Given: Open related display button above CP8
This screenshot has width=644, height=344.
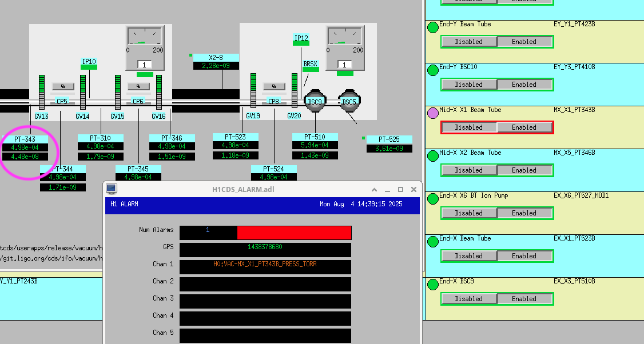Looking at the screenshot, I should pyautogui.click(x=274, y=86).
